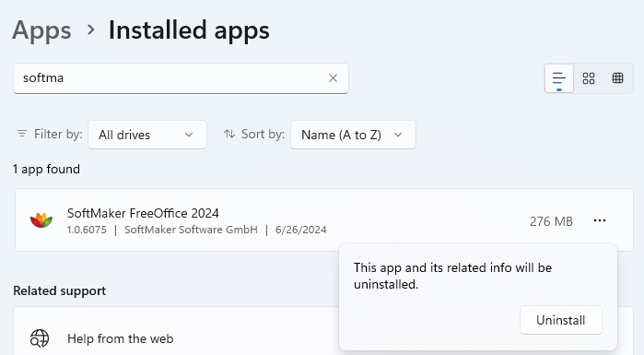
Task: Click the 1 app found label
Action: coord(46,170)
